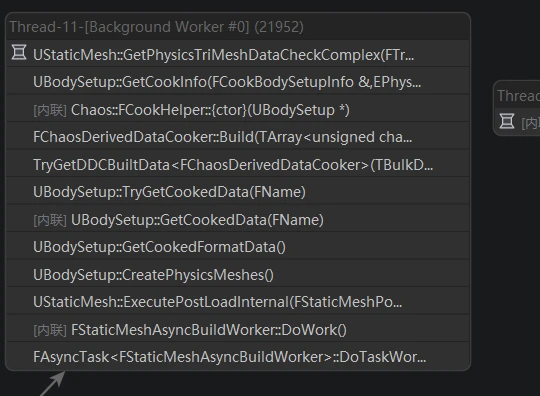This screenshot has width=540, height=396.
Task: Click the thread icon beside UStaticMesh::GetPhysicsTriMeshDataCheckComplex
Action: tap(19, 53)
